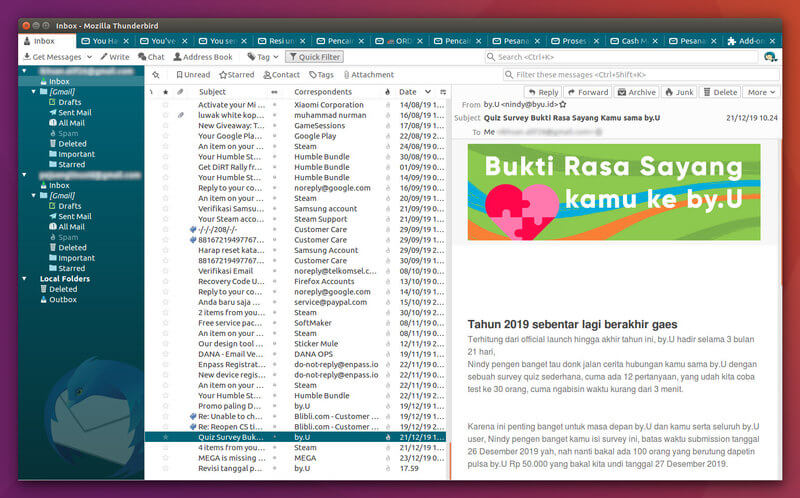Star the Quiz Survey message row
This screenshot has width=800, height=498.
click(x=165, y=437)
